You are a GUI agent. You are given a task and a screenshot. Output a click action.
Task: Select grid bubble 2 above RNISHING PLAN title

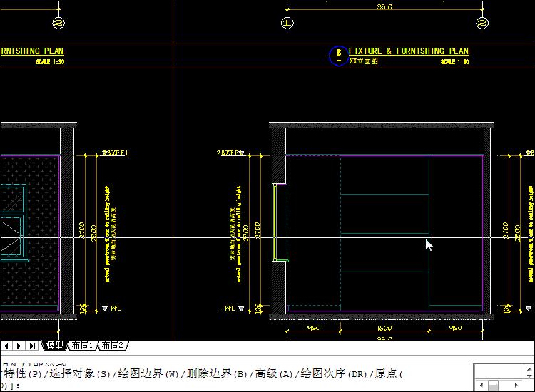[58, 24]
